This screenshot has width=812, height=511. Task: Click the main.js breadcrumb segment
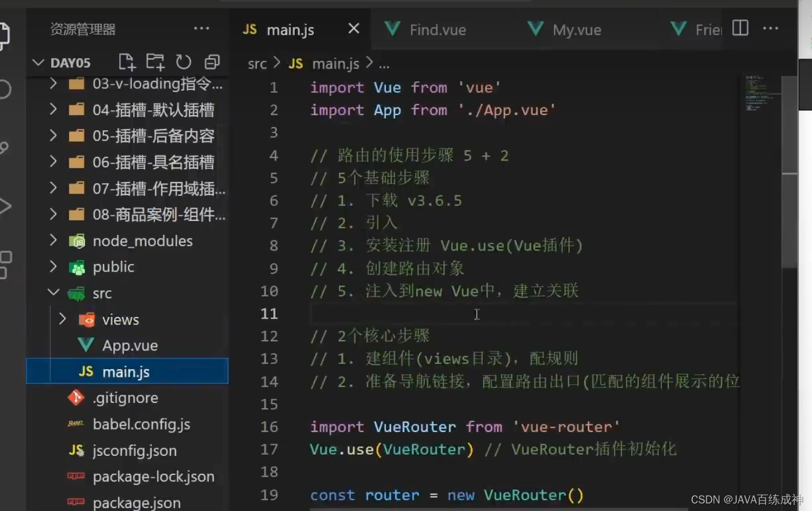pyautogui.click(x=335, y=64)
